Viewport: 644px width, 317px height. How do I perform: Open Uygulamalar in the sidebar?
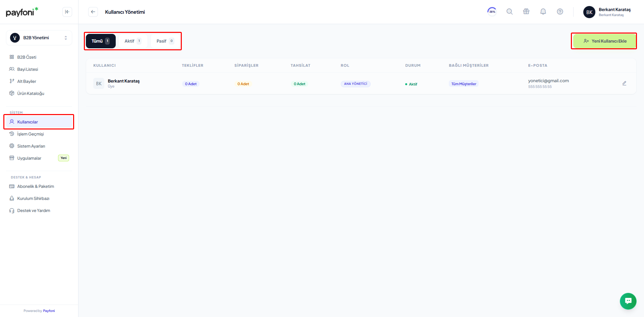point(39,158)
